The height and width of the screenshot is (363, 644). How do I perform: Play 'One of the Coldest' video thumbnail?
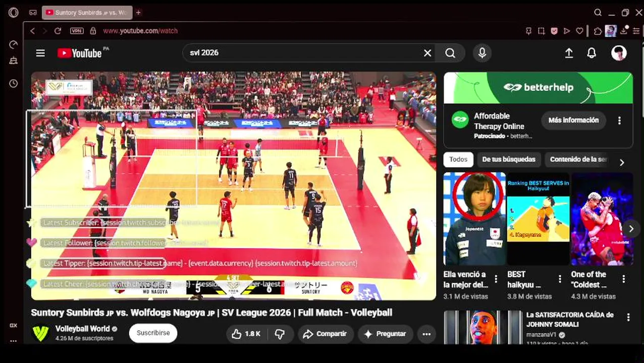[602, 219]
